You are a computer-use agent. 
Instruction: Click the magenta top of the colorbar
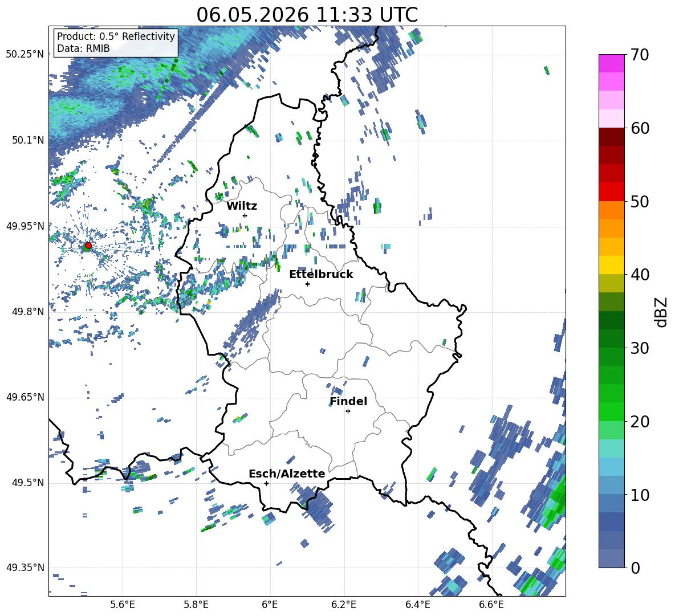[611, 63]
